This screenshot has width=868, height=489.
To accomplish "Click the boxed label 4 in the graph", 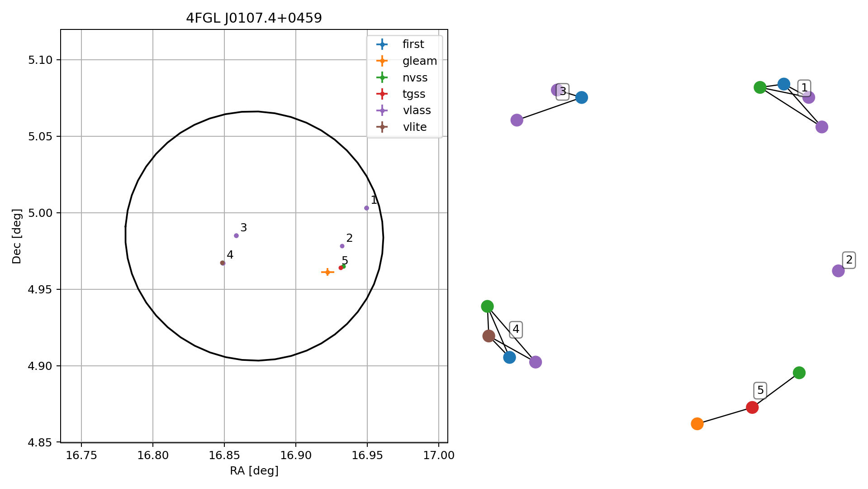I will point(516,330).
